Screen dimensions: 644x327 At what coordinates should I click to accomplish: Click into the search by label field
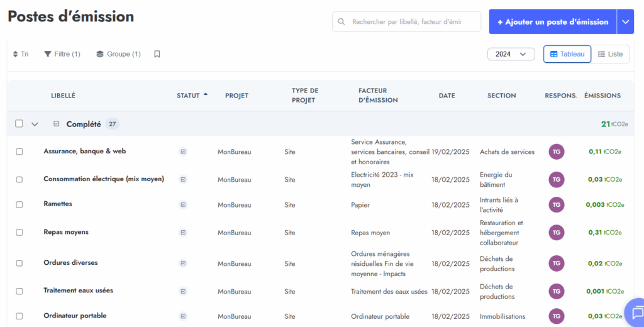409,21
